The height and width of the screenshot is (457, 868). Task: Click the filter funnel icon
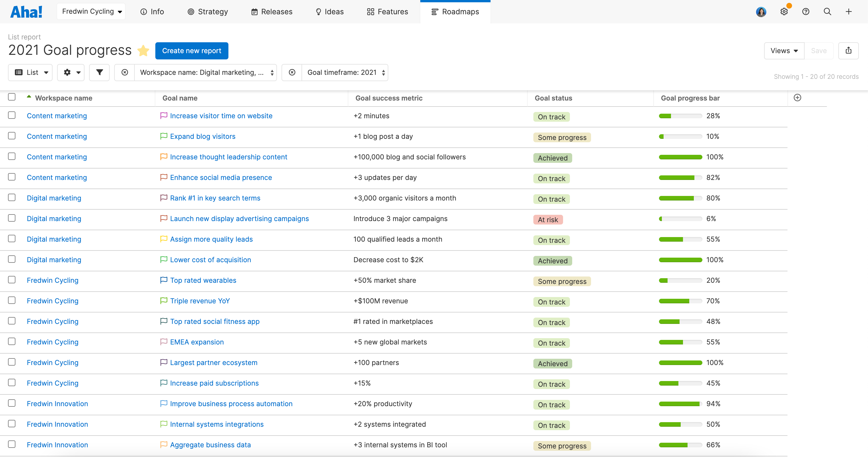pos(99,73)
